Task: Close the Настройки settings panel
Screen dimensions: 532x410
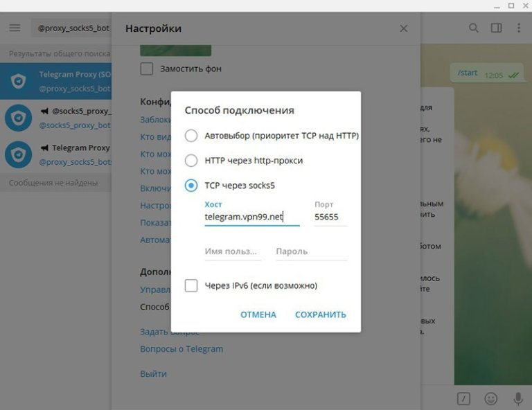Action: tap(404, 29)
